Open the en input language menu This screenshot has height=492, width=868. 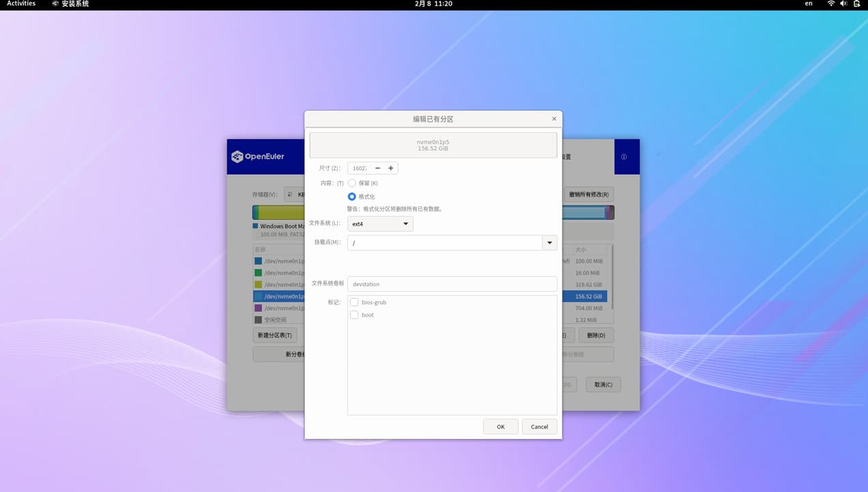pyautogui.click(x=809, y=4)
